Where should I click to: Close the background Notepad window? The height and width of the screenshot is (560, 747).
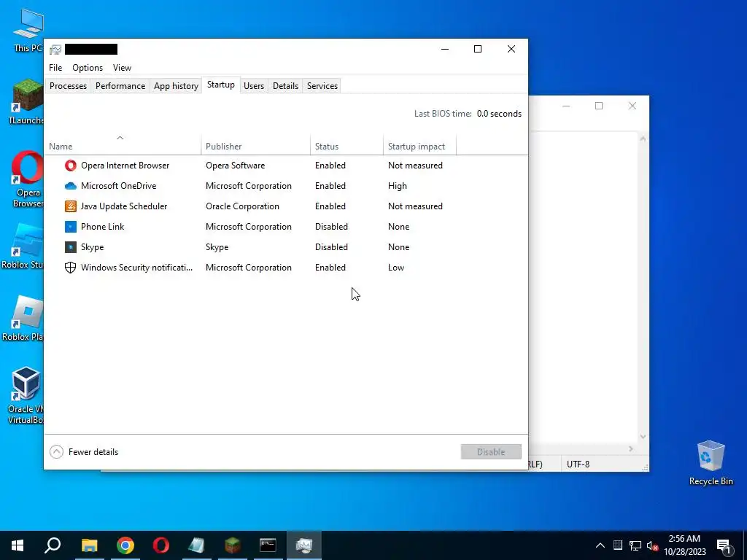(632, 106)
